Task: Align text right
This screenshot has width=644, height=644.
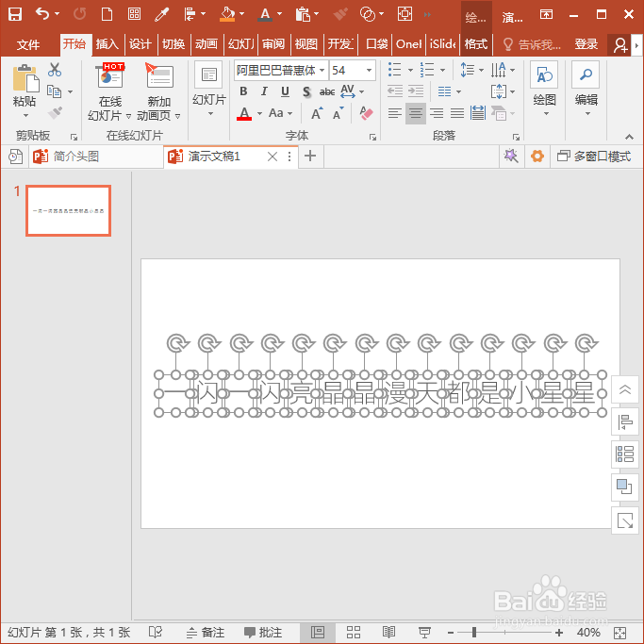Action: 437,113
